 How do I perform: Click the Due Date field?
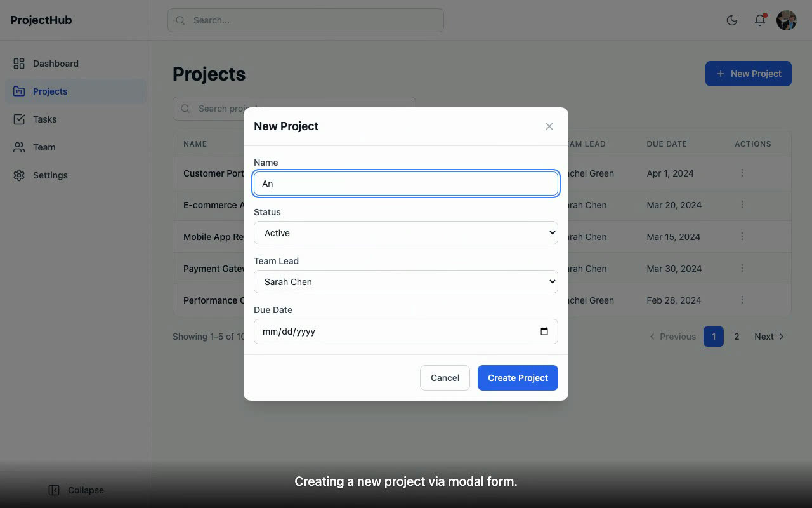point(406,331)
